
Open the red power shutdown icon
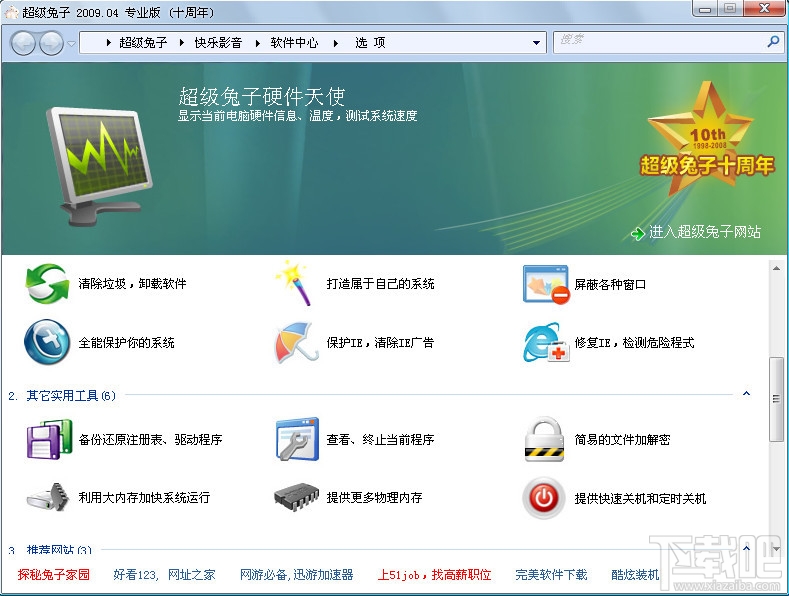pos(543,498)
